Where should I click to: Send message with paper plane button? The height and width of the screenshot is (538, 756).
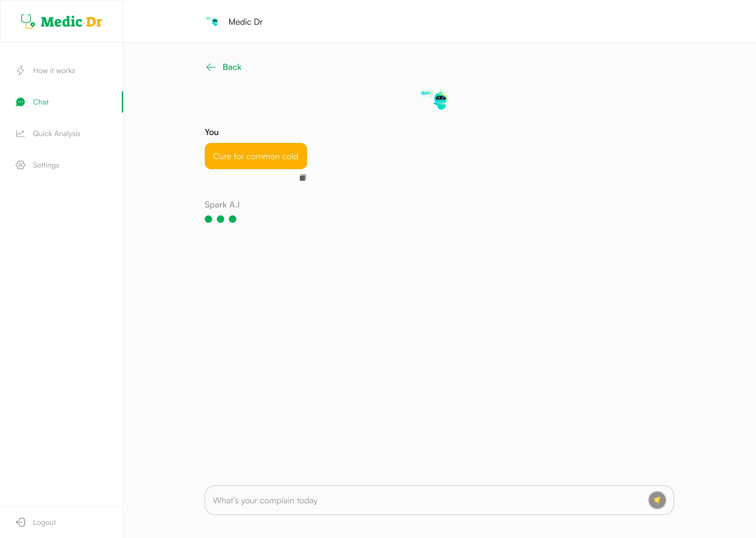(x=657, y=500)
